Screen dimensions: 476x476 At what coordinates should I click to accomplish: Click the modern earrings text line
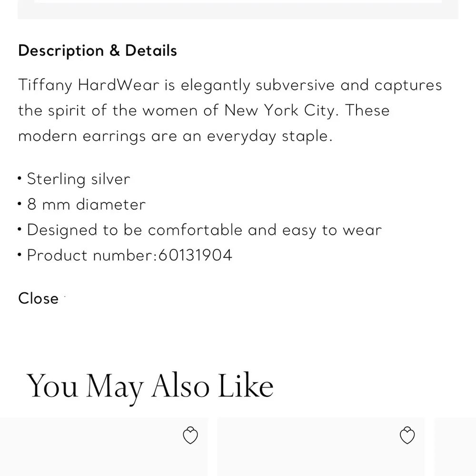[82, 136]
